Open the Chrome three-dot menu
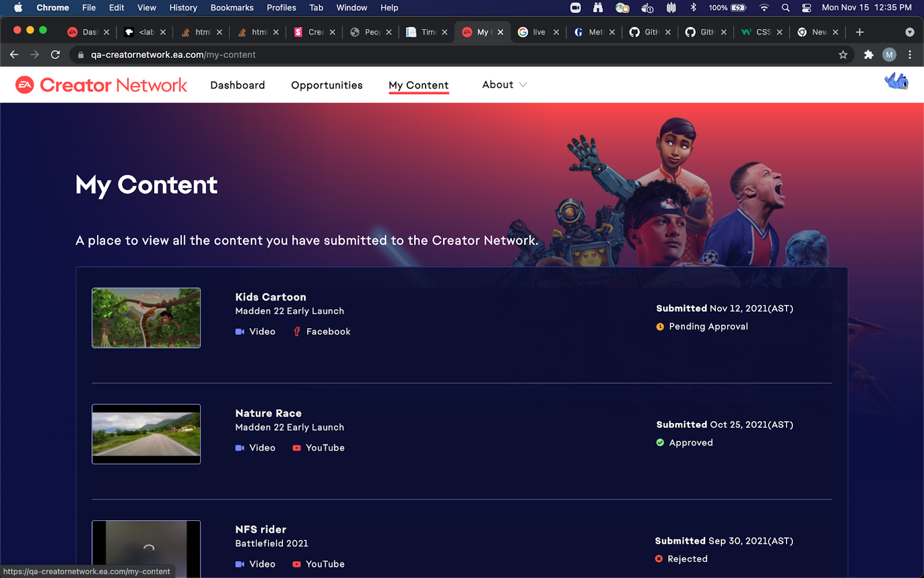924x578 pixels. 910,55
